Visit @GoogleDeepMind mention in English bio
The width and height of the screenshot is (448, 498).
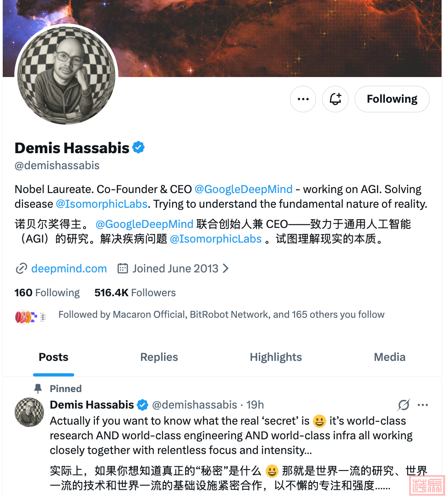click(243, 189)
